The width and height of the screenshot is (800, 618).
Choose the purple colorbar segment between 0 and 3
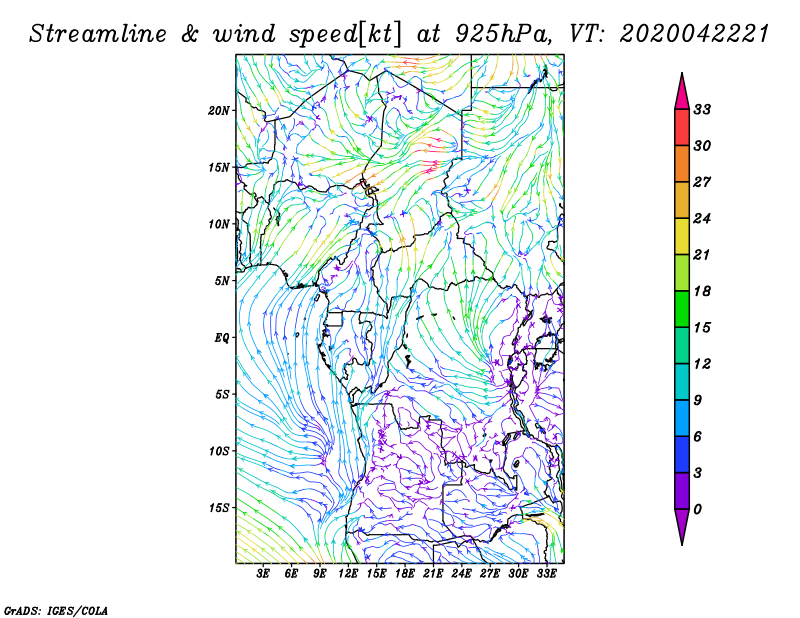682,491
